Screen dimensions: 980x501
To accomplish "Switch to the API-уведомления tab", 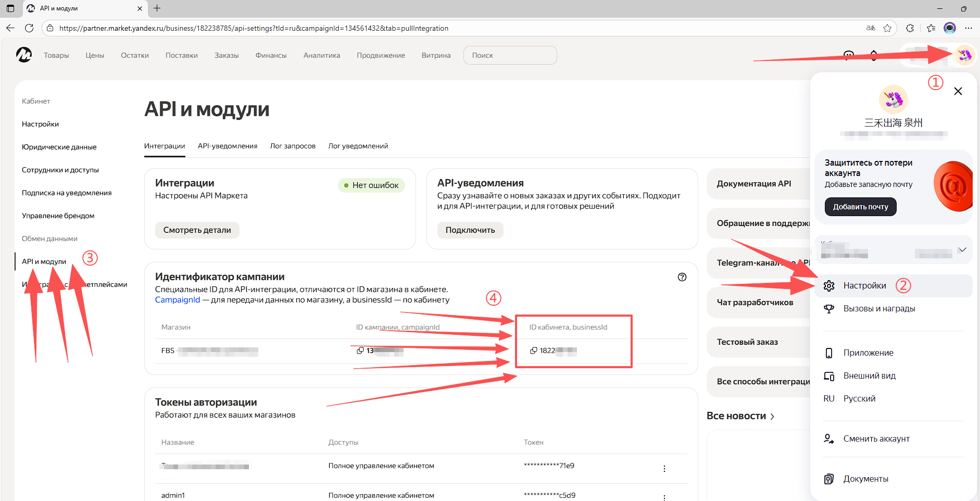I will tap(228, 146).
